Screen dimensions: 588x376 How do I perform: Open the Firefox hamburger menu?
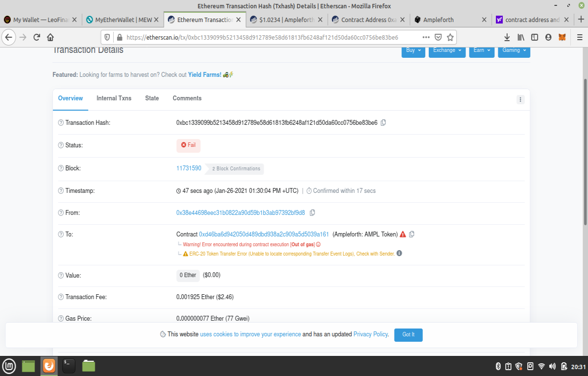[579, 37]
